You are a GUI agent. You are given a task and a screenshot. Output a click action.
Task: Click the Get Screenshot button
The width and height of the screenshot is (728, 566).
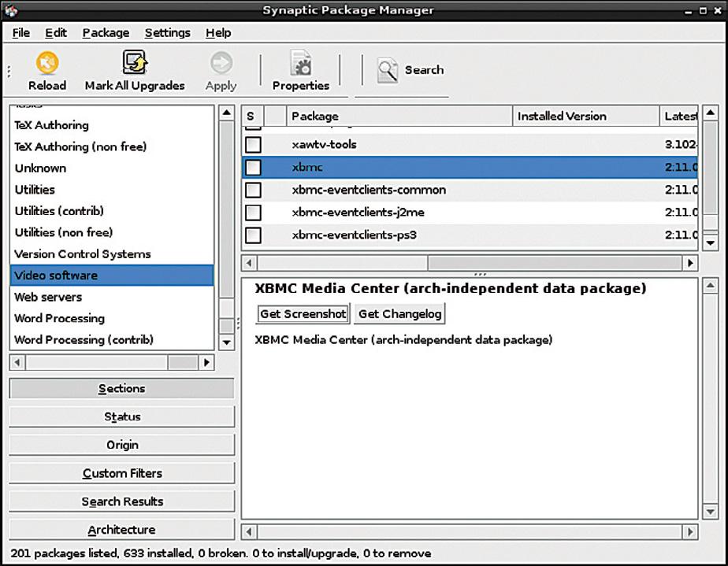(x=303, y=313)
